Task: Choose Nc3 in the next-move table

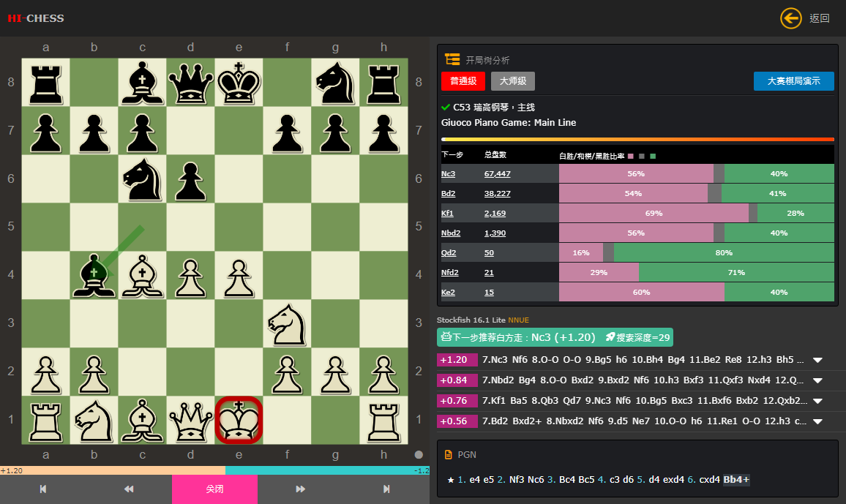Action: tap(449, 173)
